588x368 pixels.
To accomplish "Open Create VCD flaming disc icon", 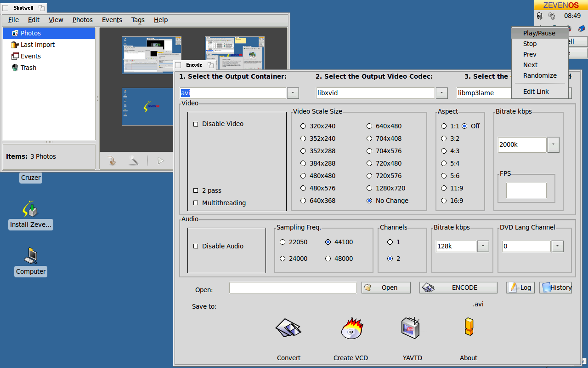I will [x=351, y=328].
